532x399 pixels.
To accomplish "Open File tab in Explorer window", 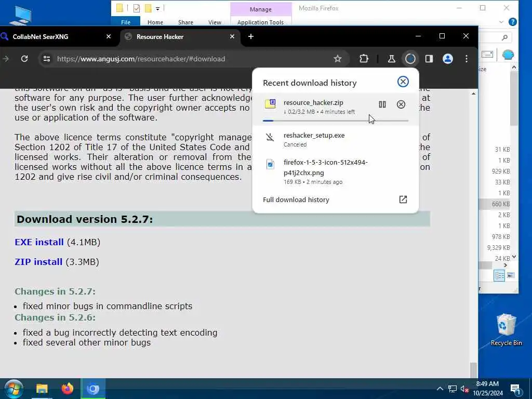I will [126, 22].
